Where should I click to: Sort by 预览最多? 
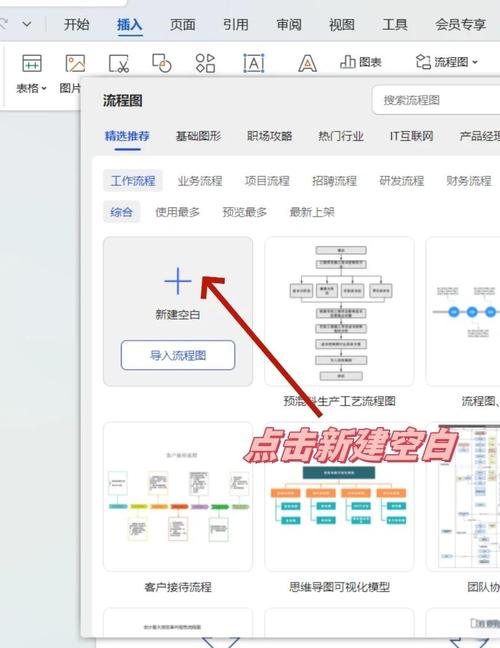coord(245,212)
